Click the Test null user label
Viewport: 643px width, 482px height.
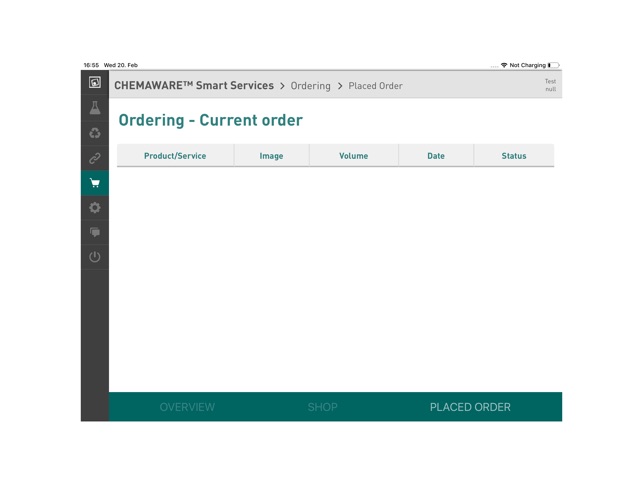click(550, 85)
